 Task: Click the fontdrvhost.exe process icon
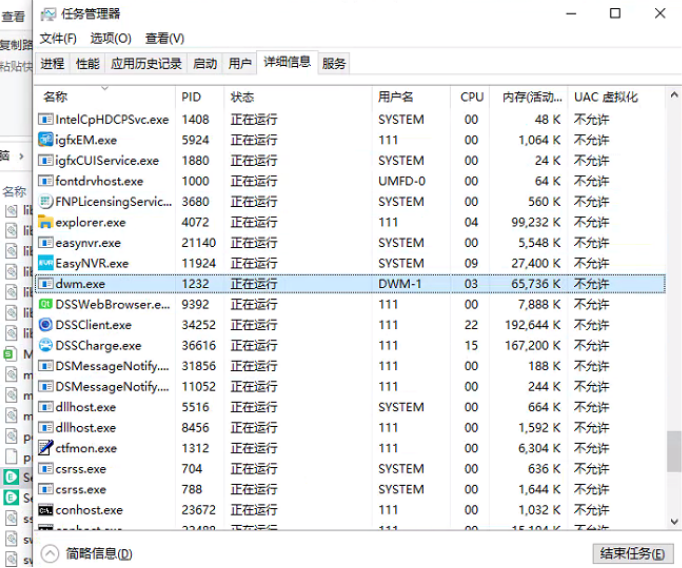[46, 181]
